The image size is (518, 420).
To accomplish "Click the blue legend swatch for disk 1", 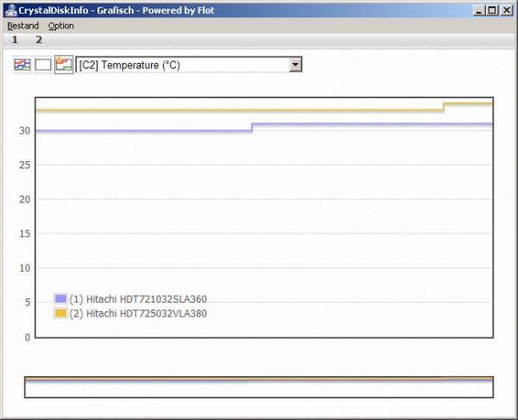I will point(60,299).
